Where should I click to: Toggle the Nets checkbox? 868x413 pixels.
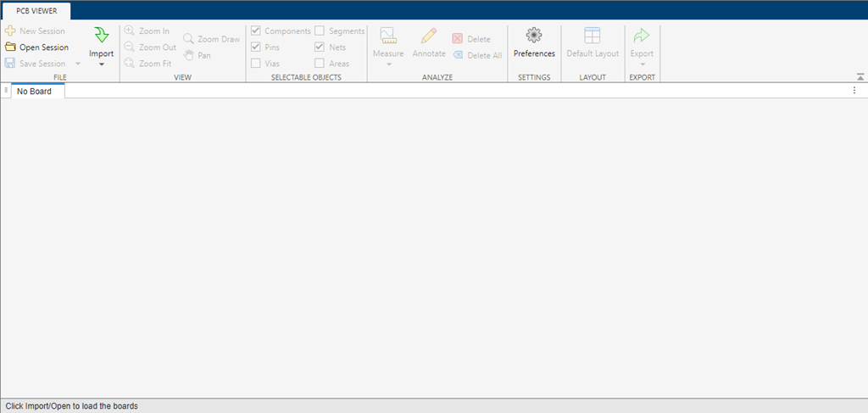320,47
